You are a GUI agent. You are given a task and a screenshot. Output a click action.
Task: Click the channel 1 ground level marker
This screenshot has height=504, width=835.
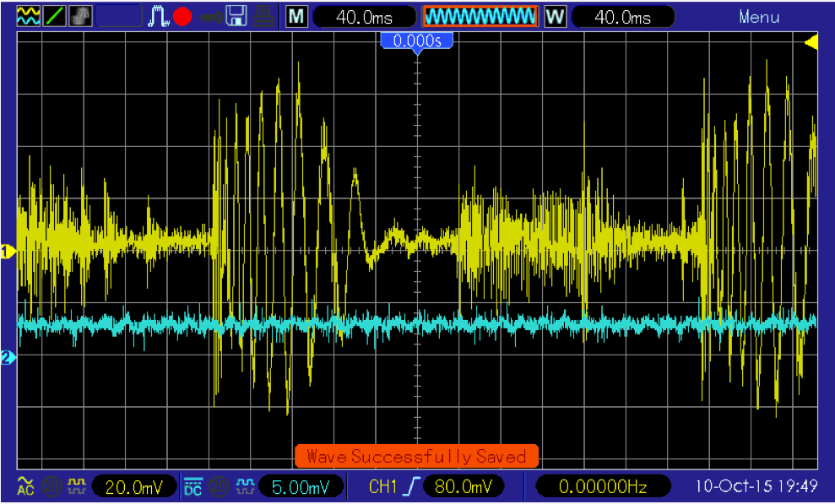click(8, 252)
